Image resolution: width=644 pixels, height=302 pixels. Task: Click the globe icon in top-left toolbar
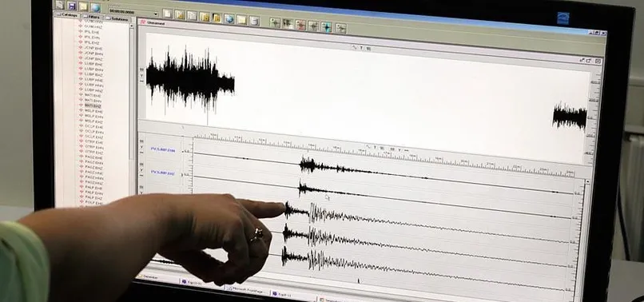pyautogui.click(x=96, y=7)
